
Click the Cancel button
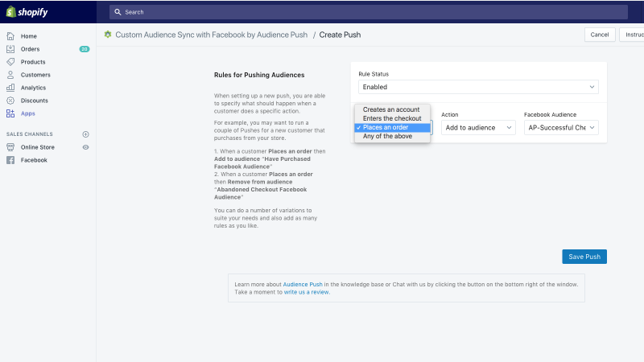pos(600,35)
